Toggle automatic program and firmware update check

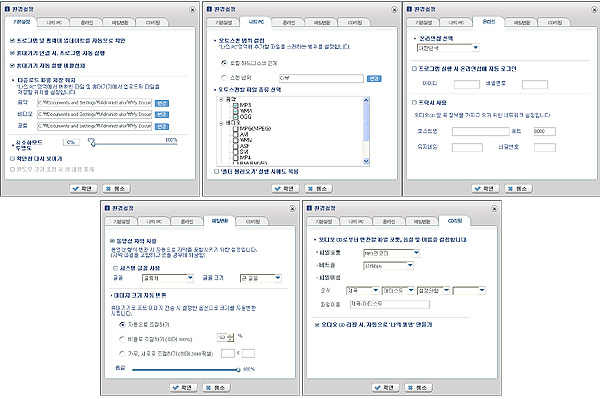click(x=12, y=41)
